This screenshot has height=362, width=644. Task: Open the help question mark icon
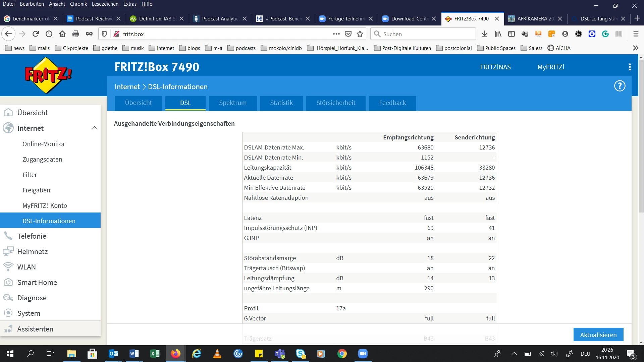point(620,86)
